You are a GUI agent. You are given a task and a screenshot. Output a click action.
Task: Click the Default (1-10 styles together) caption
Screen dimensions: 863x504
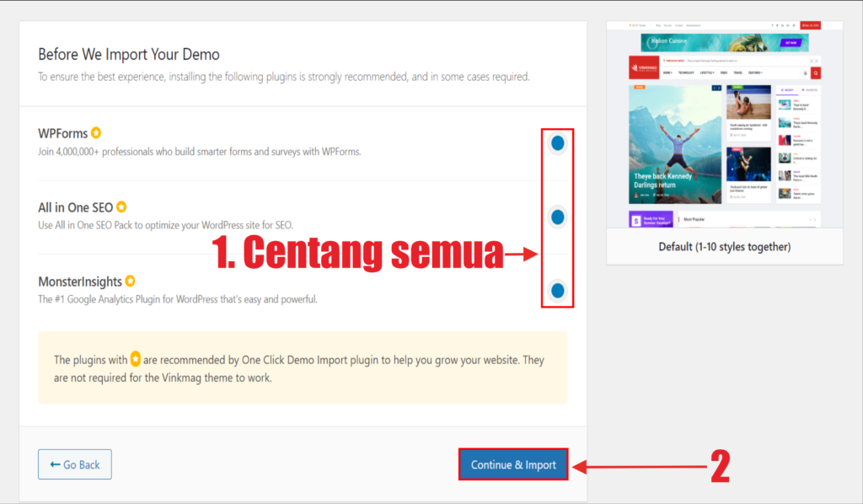coord(724,247)
